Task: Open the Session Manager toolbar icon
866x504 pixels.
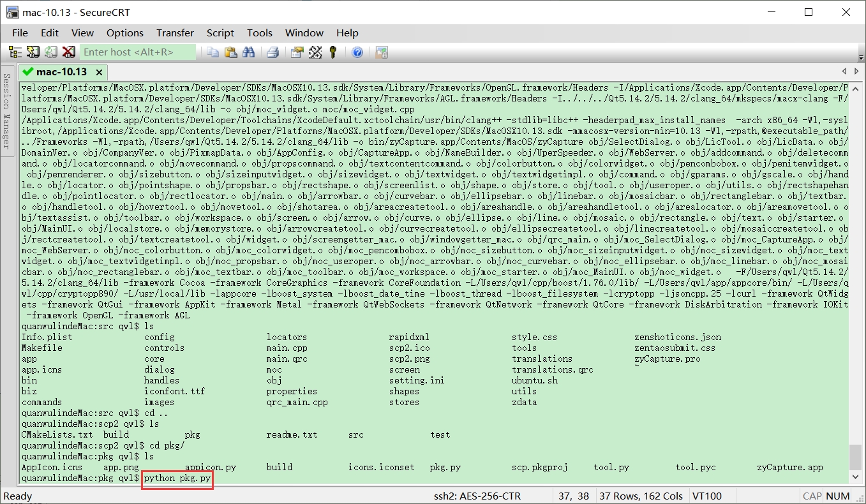Action: point(15,52)
